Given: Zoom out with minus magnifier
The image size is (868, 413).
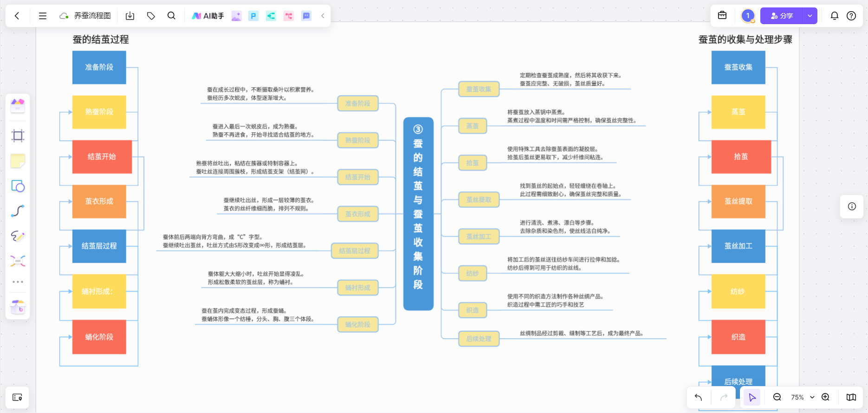Looking at the screenshot, I should 777,397.
